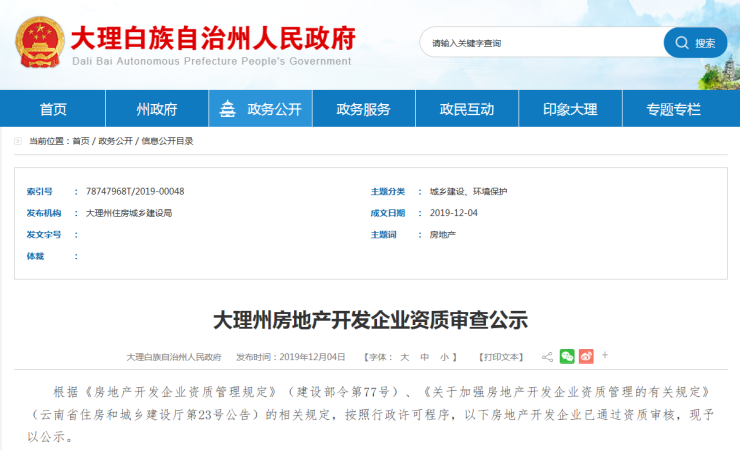Open the 政务服务 navigation tab

point(363,109)
